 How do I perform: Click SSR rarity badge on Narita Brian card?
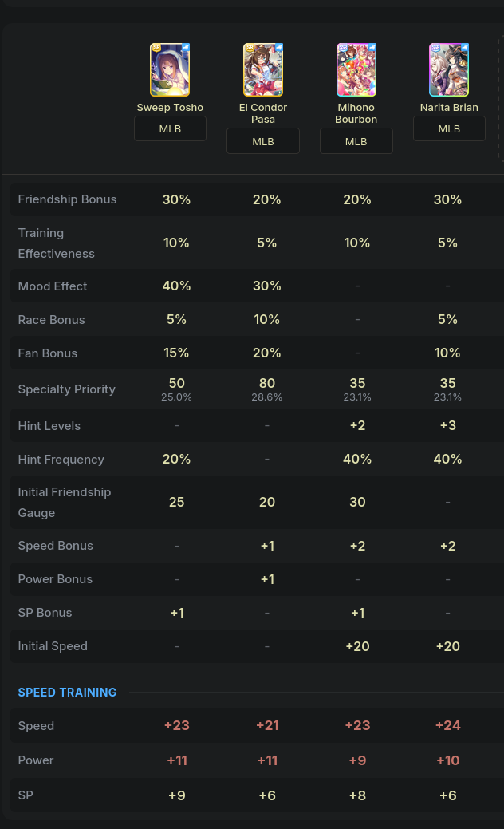(436, 48)
